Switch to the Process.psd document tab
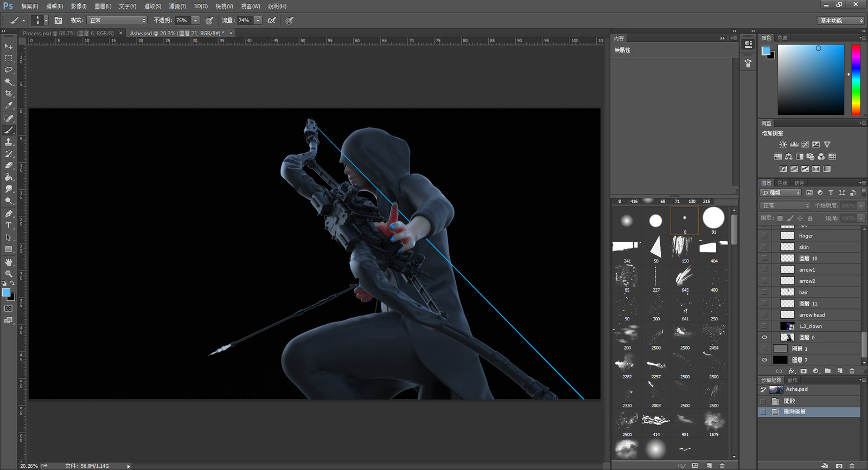This screenshot has height=470, width=868. [68, 33]
